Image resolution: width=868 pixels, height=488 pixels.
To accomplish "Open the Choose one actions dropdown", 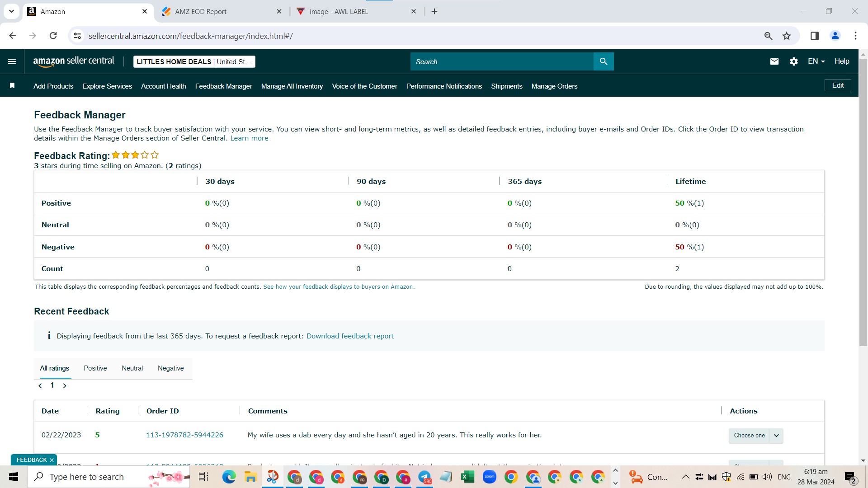I will [x=756, y=436].
